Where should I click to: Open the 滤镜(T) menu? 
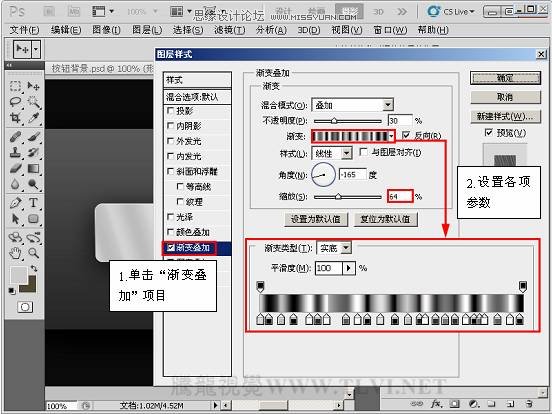point(230,30)
